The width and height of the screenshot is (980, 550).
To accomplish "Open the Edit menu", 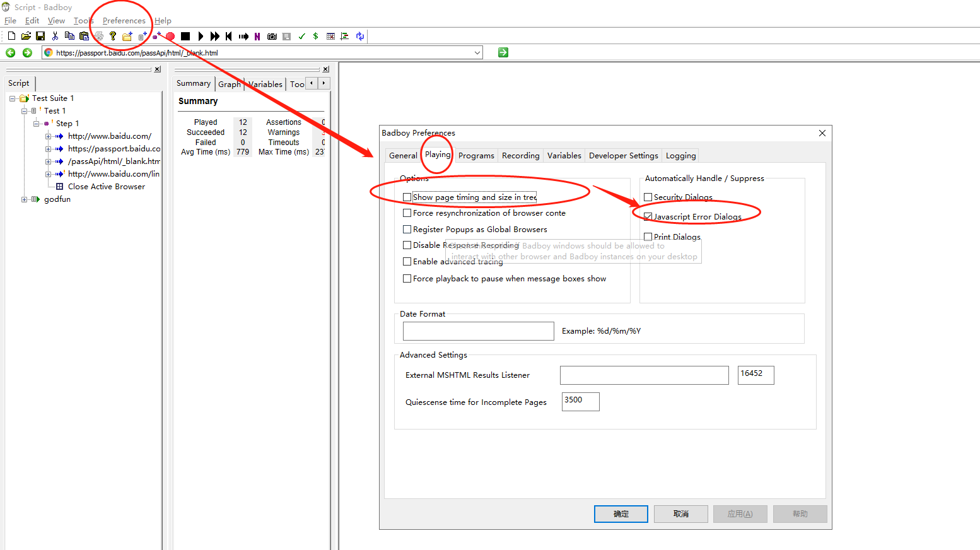I will (x=32, y=21).
